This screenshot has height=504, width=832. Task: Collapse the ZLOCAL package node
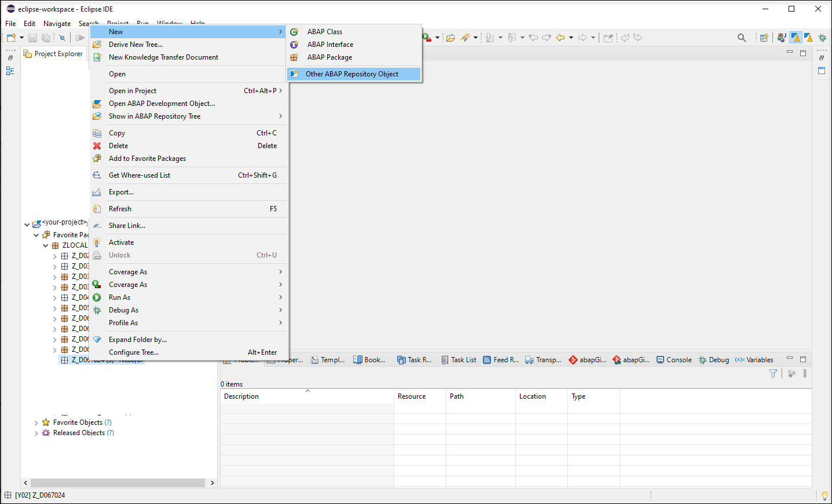point(45,245)
